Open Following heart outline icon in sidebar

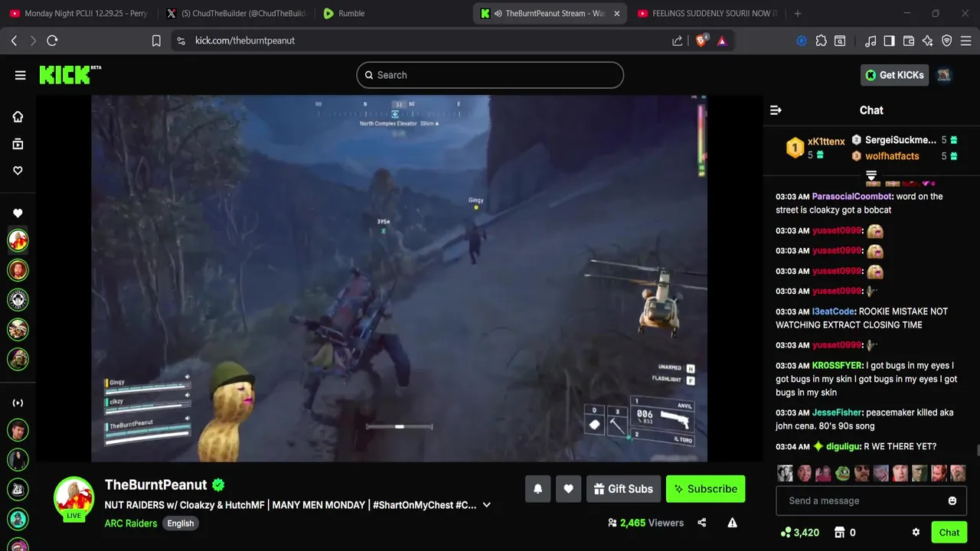click(18, 171)
